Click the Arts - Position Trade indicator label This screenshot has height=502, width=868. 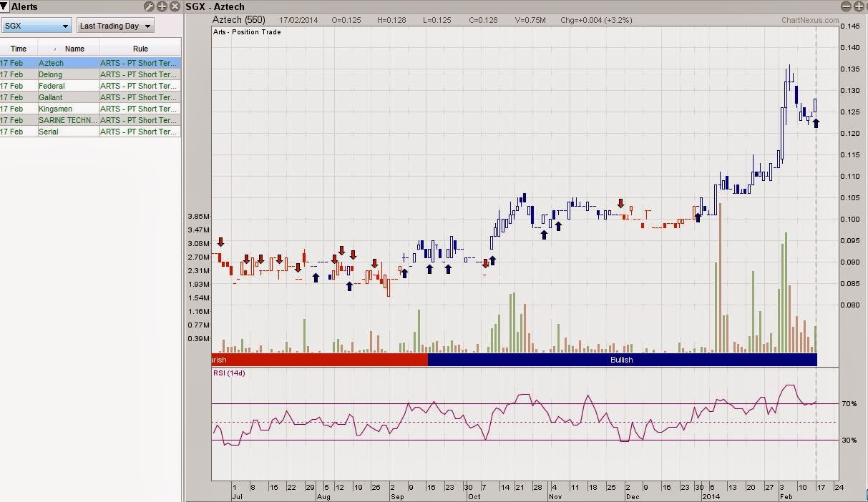pyautogui.click(x=247, y=31)
